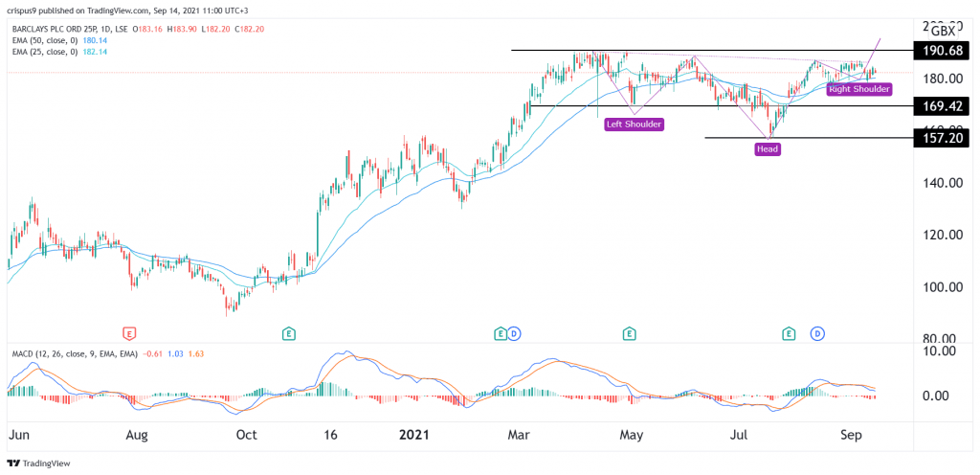Image resolution: width=980 pixels, height=475 pixels.
Task: Click the 157.20 price level label
Action: tap(942, 137)
